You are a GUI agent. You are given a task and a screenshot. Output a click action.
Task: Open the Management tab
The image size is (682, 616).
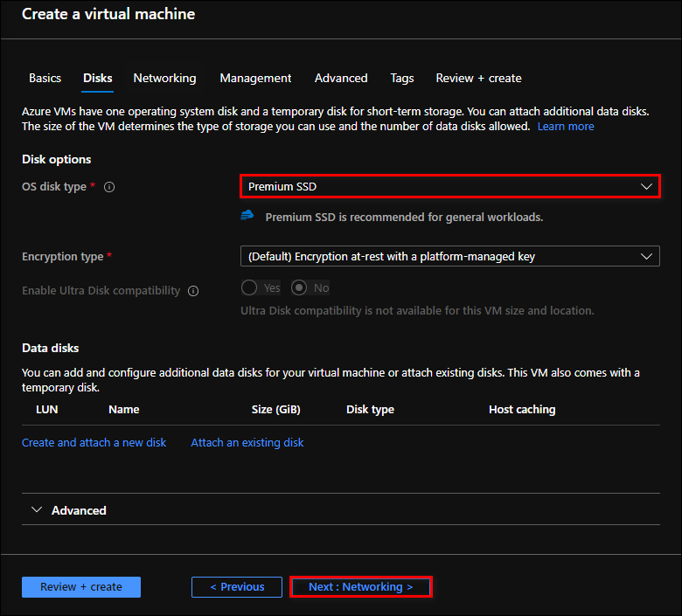(x=255, y=78)
